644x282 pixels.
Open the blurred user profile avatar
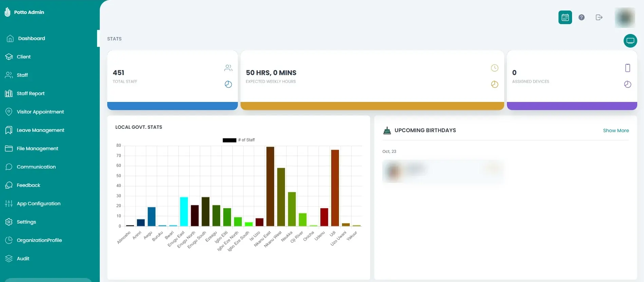tap(625, 17)
